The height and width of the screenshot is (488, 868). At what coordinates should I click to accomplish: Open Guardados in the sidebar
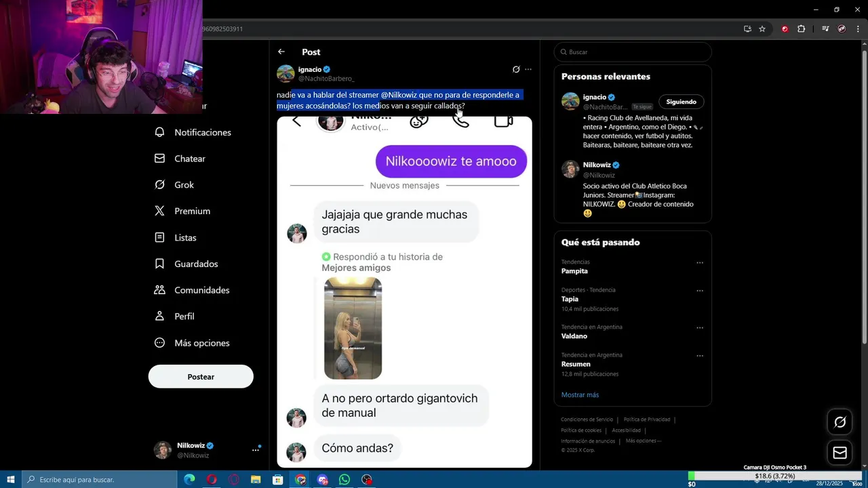click(x=186, y=264)
